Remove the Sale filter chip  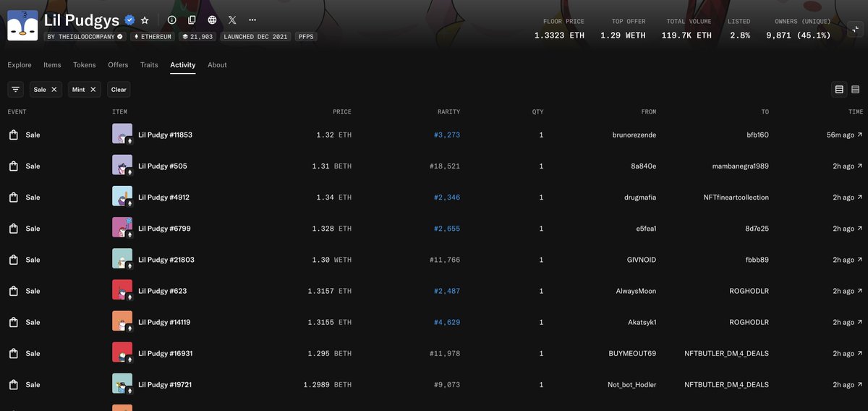54,90
